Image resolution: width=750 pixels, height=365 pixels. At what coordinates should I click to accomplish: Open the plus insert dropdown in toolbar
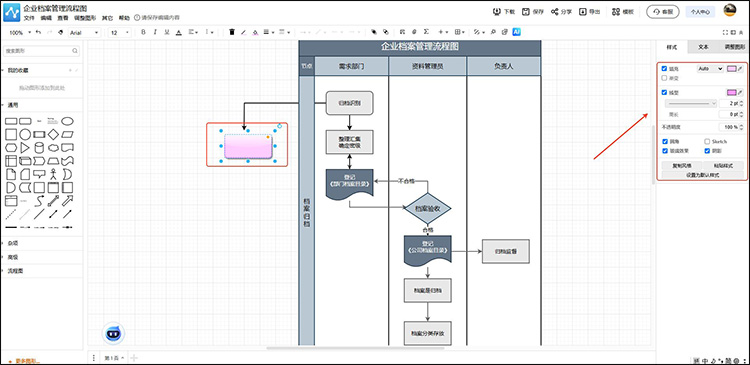443,32
